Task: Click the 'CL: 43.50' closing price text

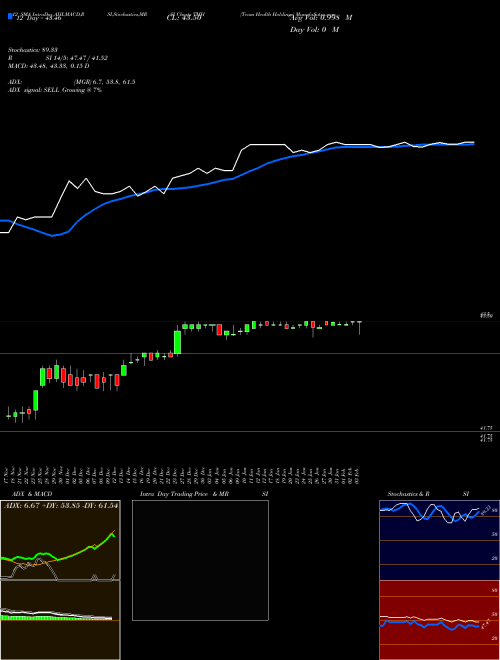Action: pyautogui.click(x=182, y=19)
